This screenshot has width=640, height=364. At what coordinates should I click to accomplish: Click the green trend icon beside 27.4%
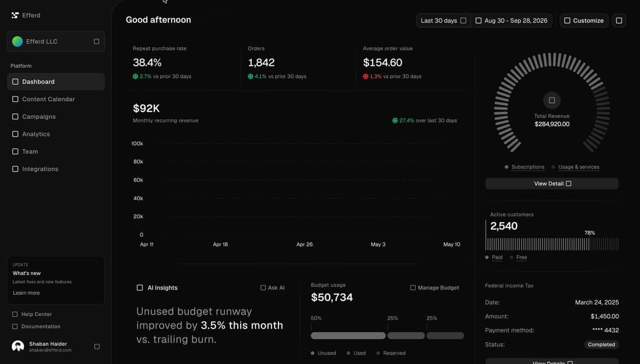[395, 120]
